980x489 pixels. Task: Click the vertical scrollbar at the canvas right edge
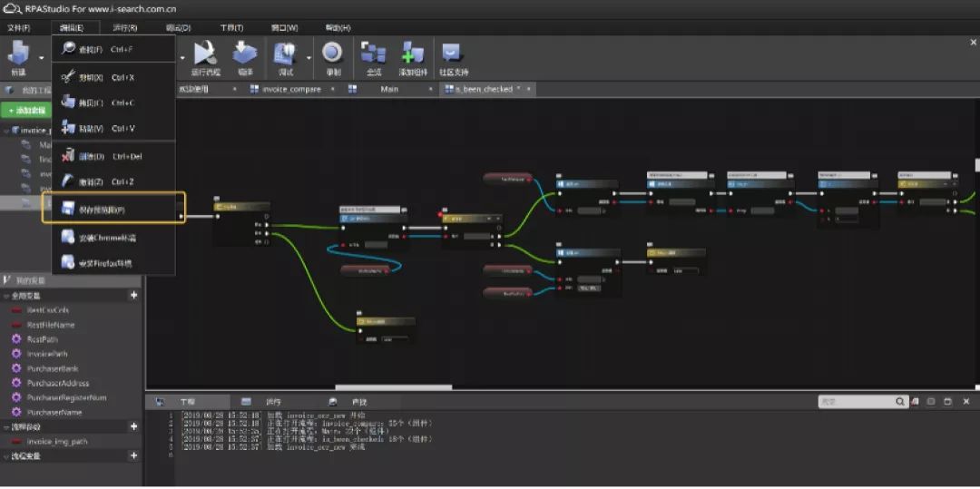pyautogui.click(x=977, y=165)
